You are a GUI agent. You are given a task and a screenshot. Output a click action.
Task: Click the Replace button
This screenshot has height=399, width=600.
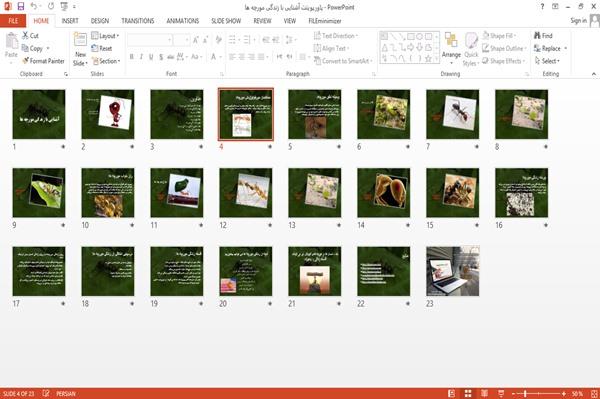550,48
